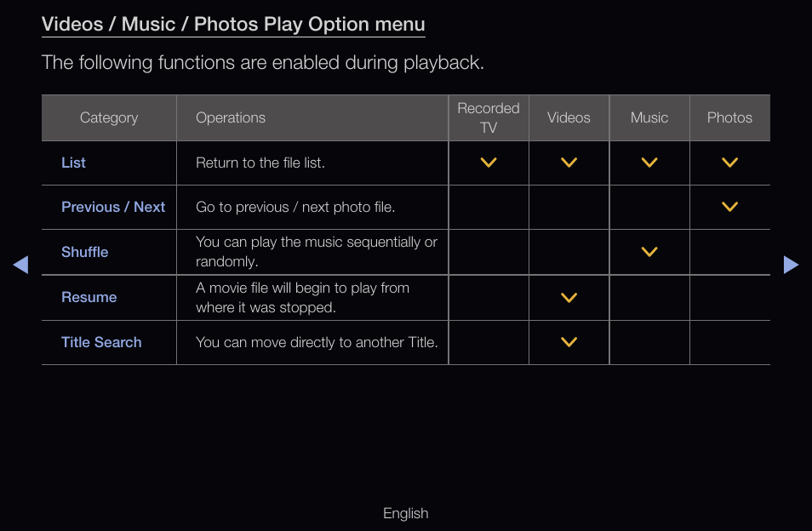Click the Previous / Next checkmark under Photos
Screen dimensions: 812x531
coord(729,207)
